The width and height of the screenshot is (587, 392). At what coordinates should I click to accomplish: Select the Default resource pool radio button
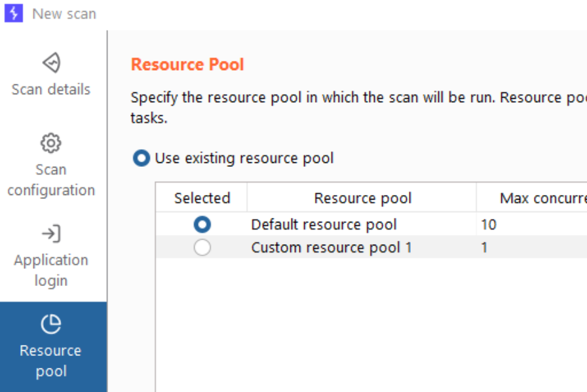pos(202,224)
